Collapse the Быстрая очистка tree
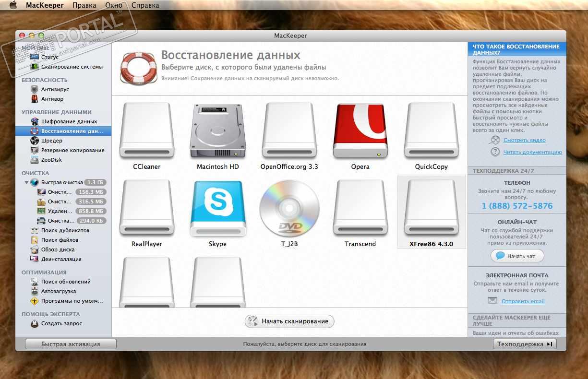 coord(26,183)
